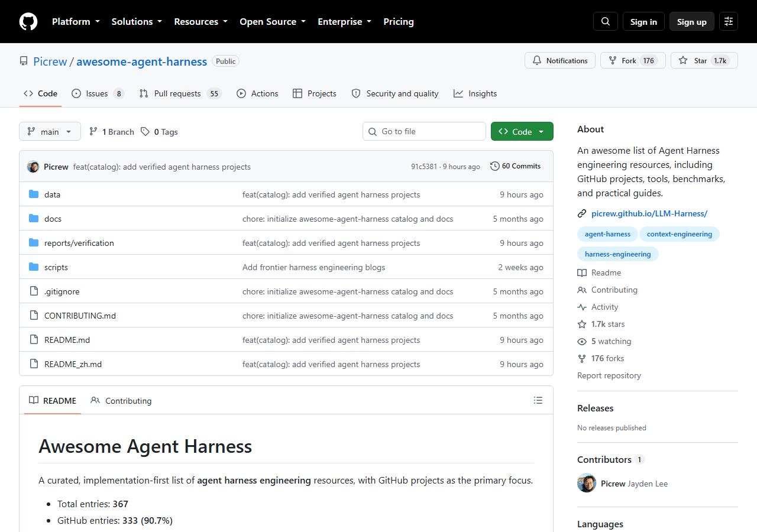Open the green Code dropdown button

point(522,131)
